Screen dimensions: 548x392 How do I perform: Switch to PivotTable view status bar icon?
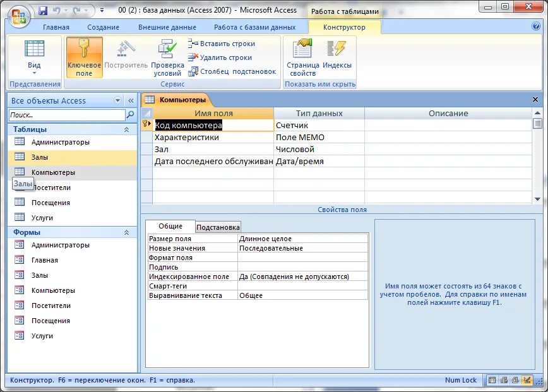504,380
